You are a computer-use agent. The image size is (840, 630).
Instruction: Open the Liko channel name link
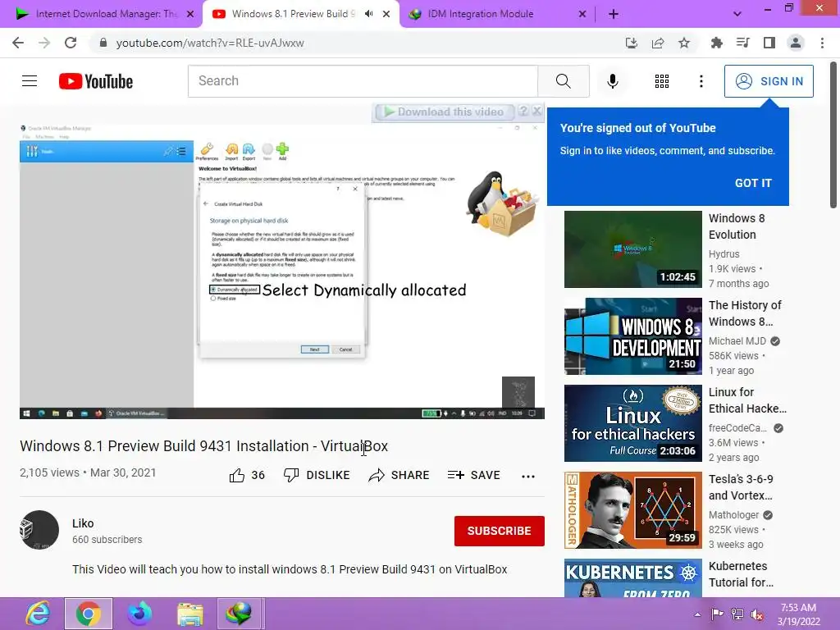83,523
